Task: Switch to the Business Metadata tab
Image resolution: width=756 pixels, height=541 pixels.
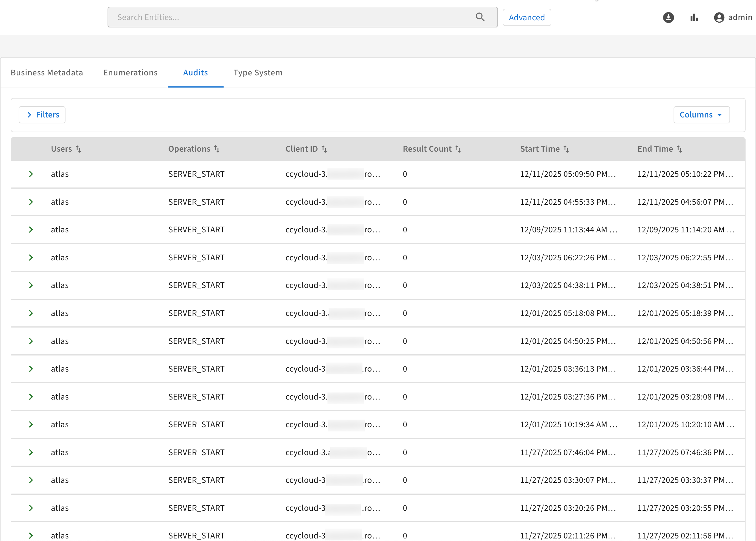Action: [x=47, y=73]
